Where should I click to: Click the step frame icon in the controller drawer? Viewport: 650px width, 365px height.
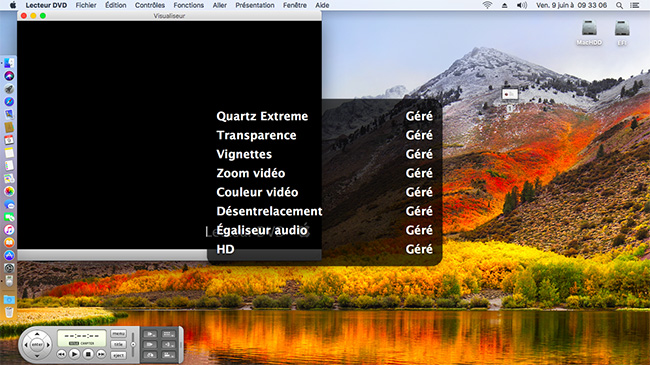tap(150, 344)
